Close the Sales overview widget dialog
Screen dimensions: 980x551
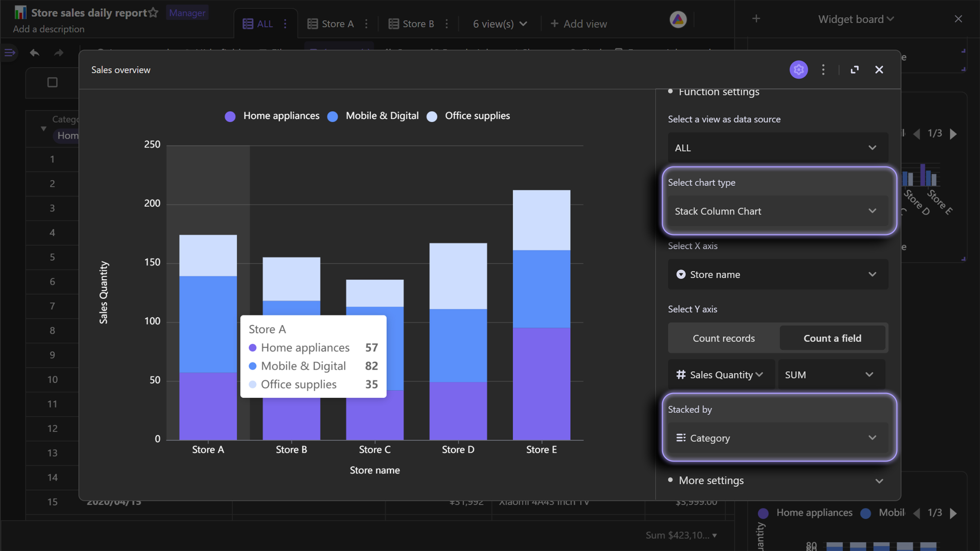pos(879,69)
